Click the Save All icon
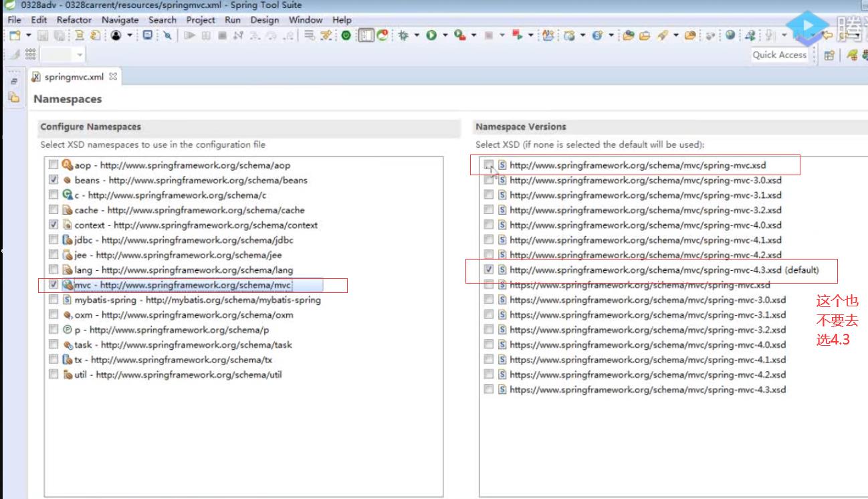Viewport: 868px width, 499px height. coord(58,35)
